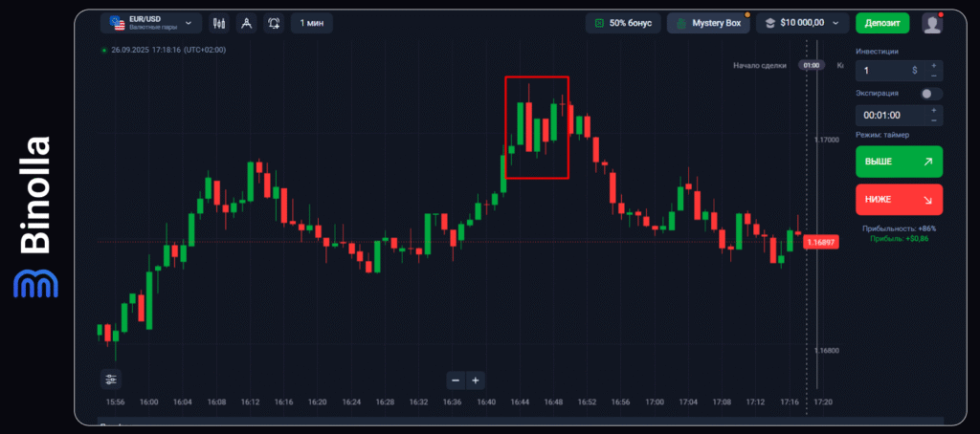Open the $10 000,00 account balance dropdown
The image size is (980, 434).
802,23
